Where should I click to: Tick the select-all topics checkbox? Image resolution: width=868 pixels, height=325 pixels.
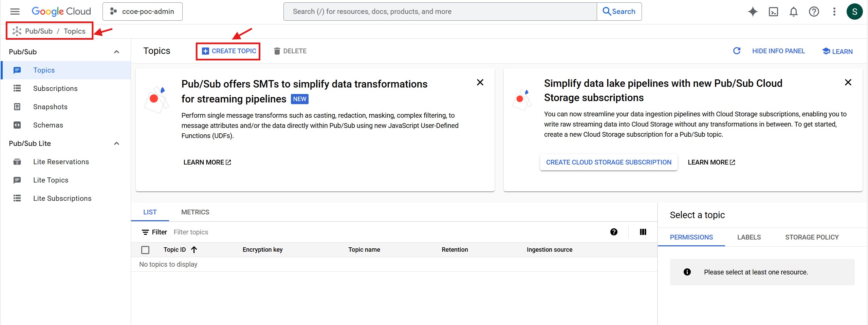coord(145,250)
